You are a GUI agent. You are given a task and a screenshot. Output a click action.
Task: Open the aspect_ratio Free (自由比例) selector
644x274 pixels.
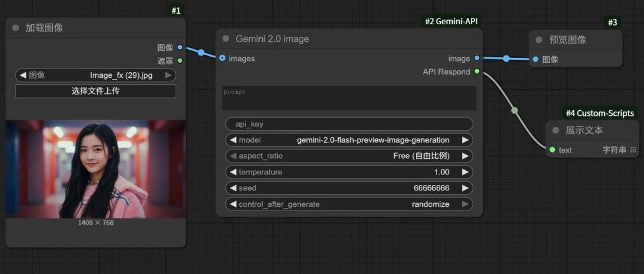pos(349,156)
